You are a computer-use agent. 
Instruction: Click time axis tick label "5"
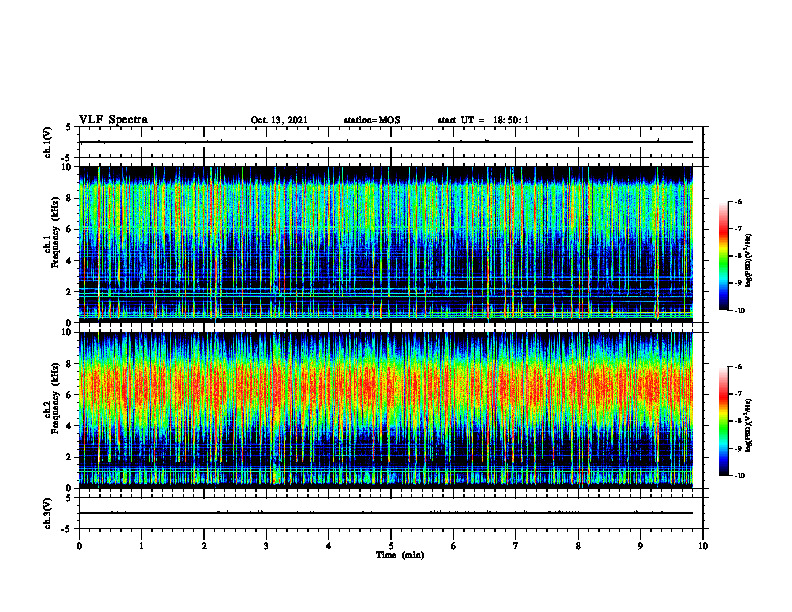pos(391,546)
